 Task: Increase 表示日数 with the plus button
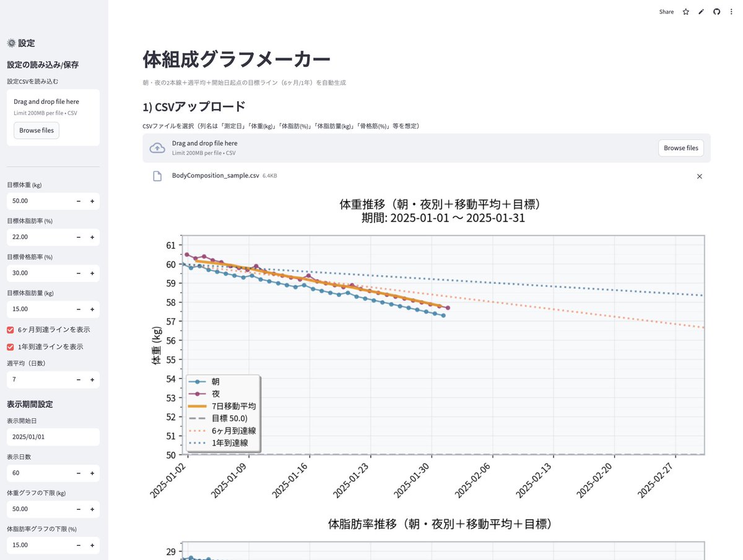coord(92,473)
